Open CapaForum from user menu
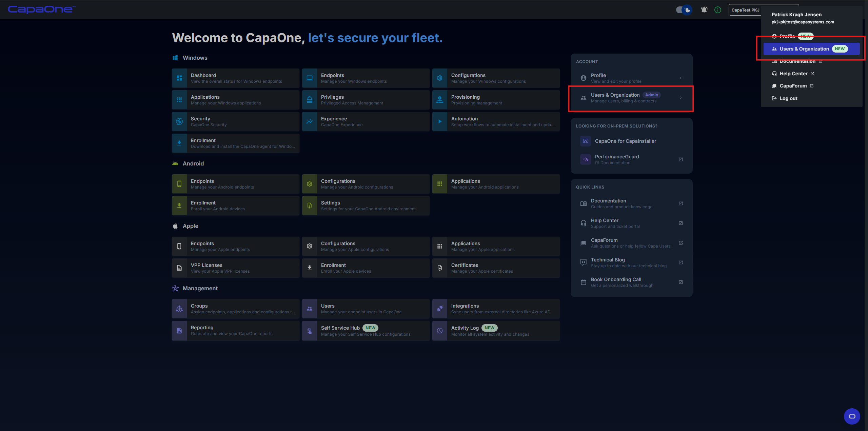Image resolution: width=868 pixels, height=431 pixels. pos(793,86)
